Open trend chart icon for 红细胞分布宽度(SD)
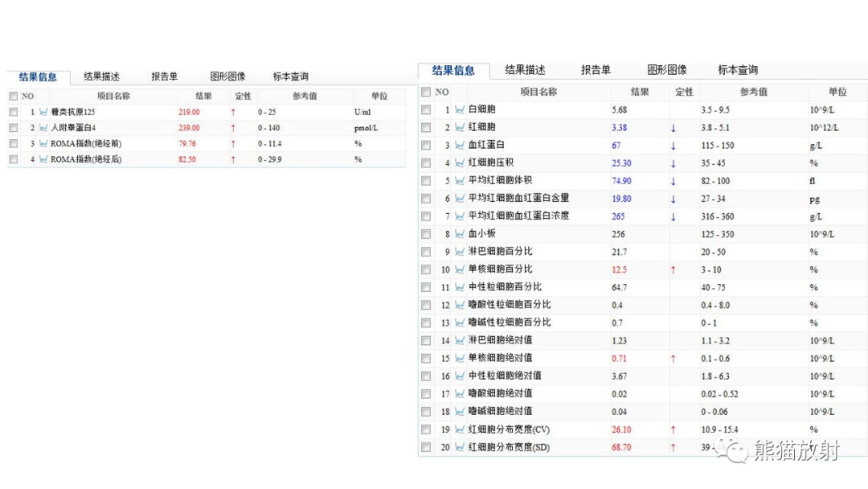The height and width of the screenshot is (489, 868). [460, 447]
